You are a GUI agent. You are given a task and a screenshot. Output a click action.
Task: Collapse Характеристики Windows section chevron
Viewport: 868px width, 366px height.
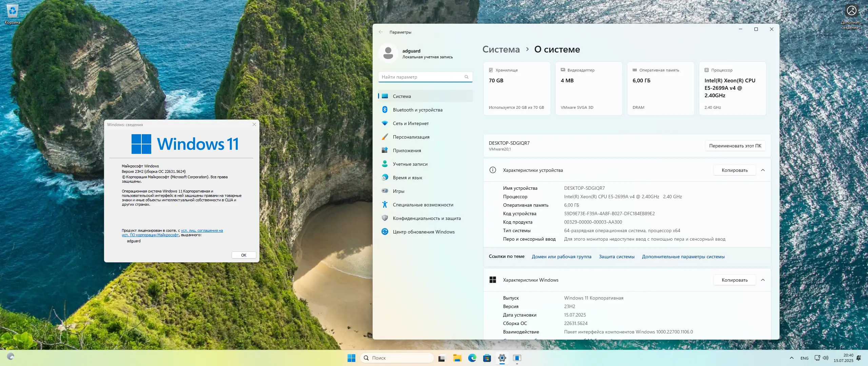click(763, 280)
